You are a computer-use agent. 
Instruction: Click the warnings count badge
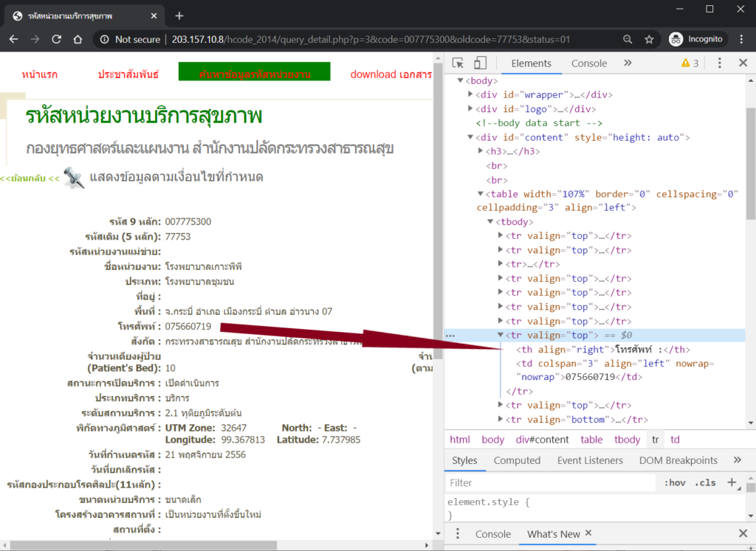coord(690,63)
